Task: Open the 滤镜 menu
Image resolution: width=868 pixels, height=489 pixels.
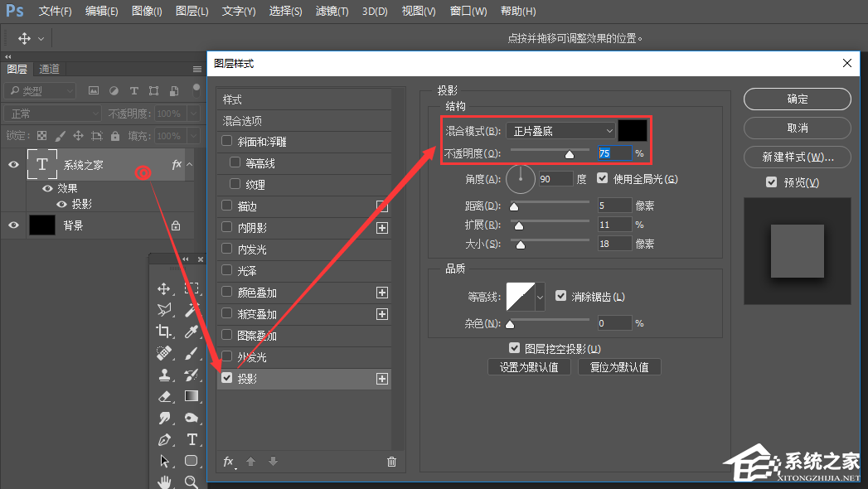Action: click(x=332, y=12)
